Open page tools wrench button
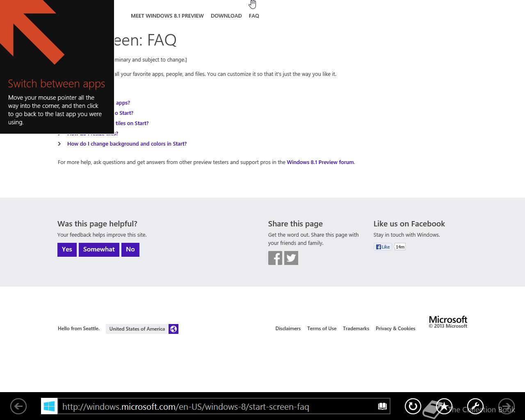Screen dimensions: 525x420 point(475,406)
